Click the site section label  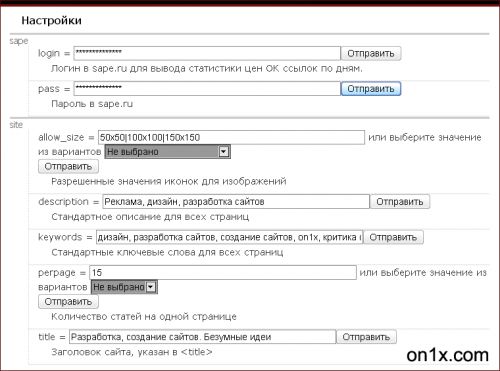tap(16, 125)
